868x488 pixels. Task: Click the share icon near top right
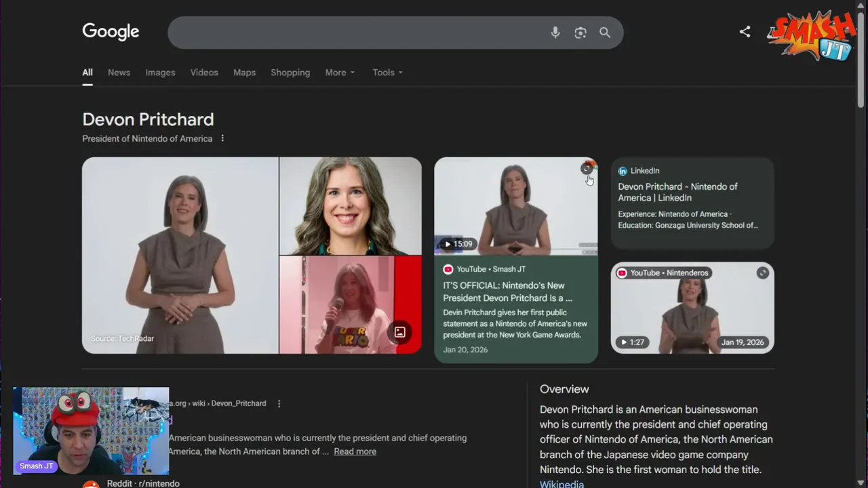(x=745, y=32)
